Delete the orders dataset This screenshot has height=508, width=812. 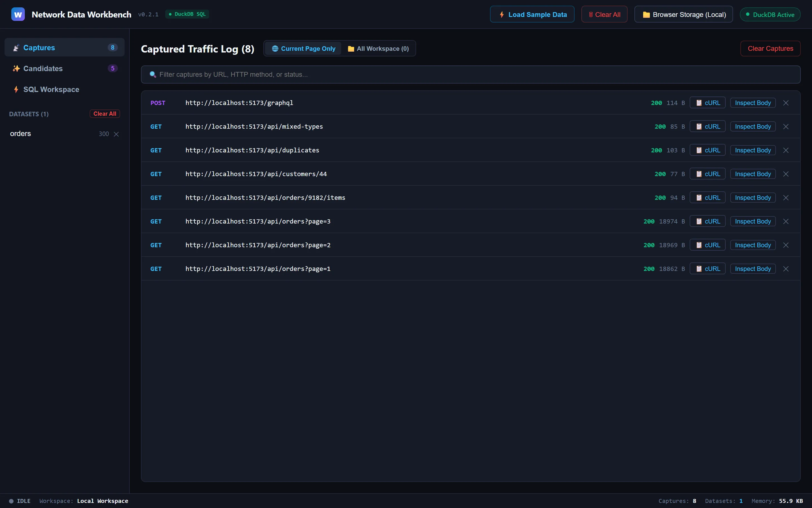coord(116,134)
